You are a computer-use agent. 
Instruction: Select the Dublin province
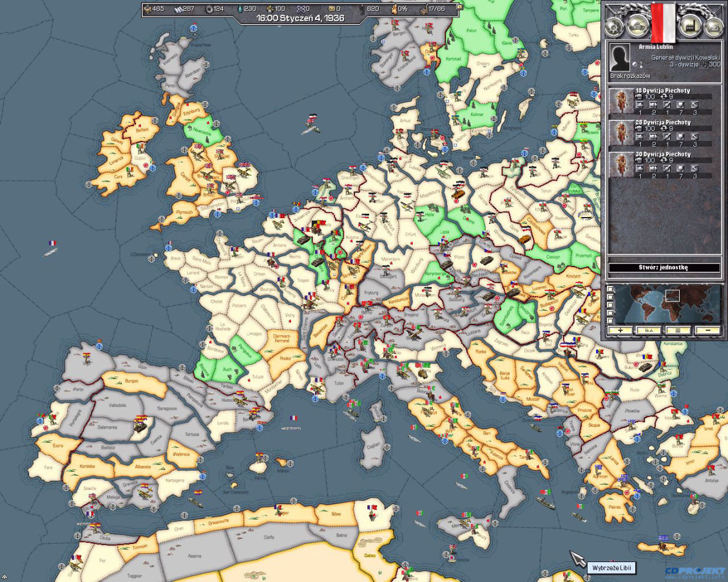[x=140, y=158]
